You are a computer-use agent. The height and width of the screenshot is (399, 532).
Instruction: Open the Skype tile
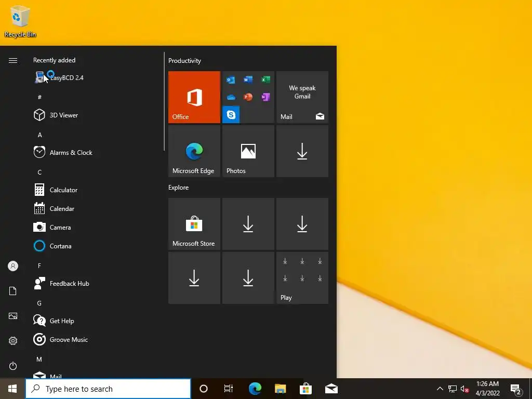[x=231, y=115]
